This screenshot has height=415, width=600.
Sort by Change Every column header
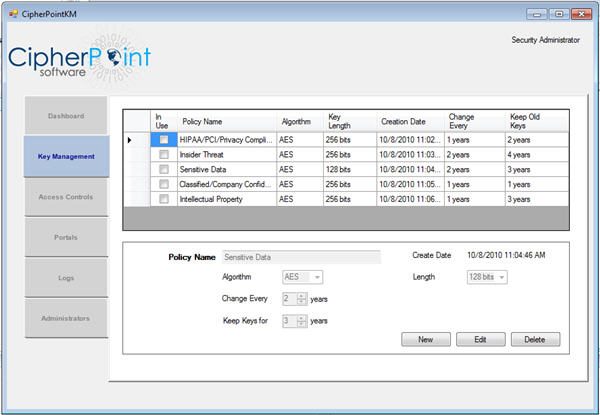[475, 122]
